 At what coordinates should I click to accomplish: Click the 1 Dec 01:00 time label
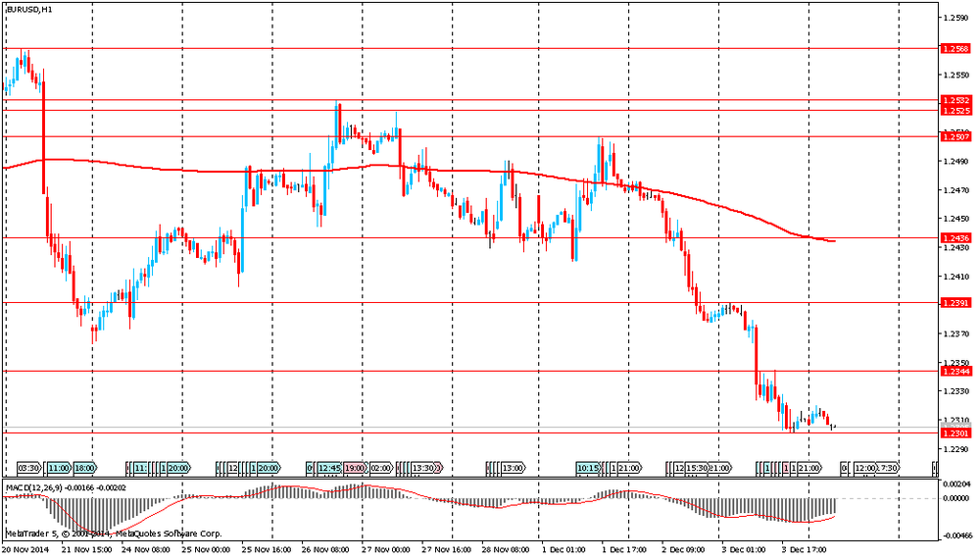pos(564,550)
